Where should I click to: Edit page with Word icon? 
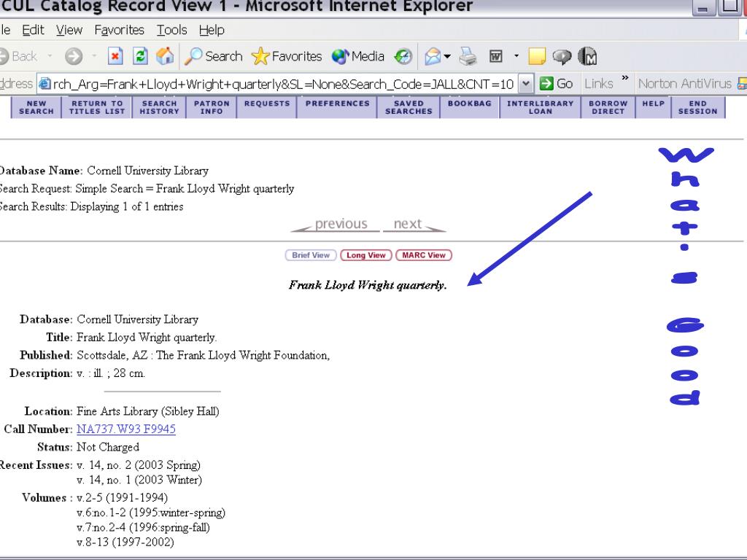[496, 56]
